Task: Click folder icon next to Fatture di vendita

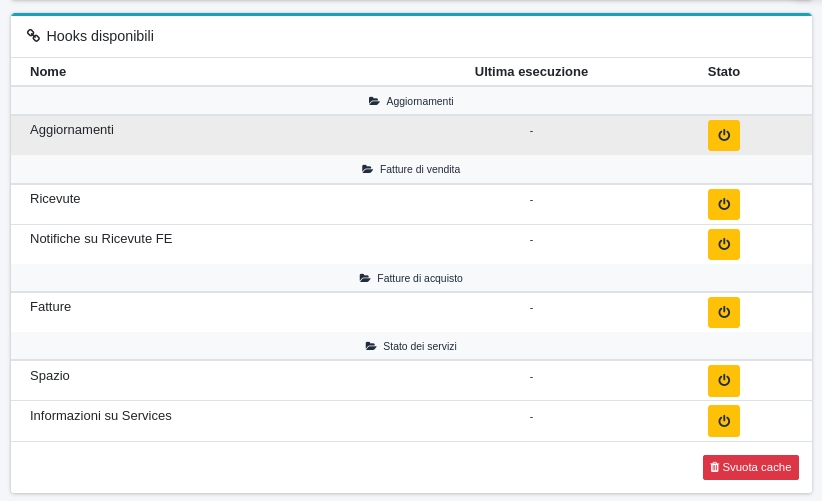Action: coord(367,169)
